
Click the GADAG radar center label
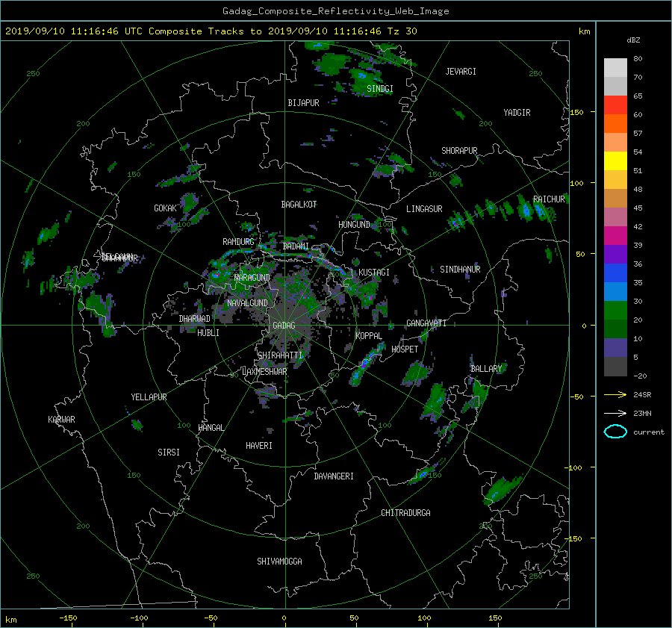pos(284,326)
